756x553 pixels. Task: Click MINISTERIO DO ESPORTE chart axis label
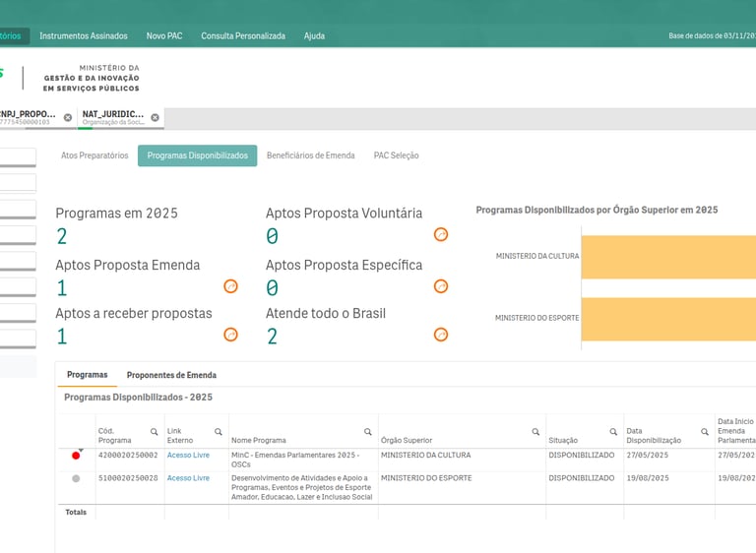pyautogui.click(x=537, y=318)
